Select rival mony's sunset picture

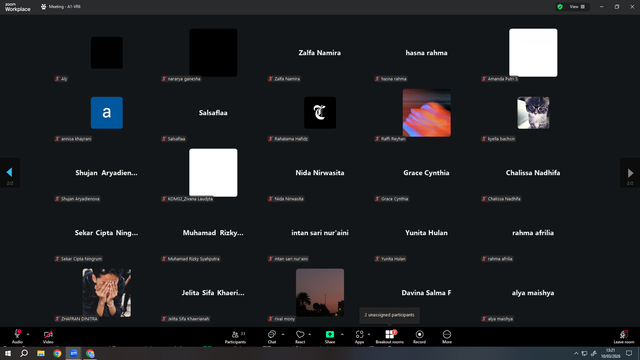tap(320, 293)
